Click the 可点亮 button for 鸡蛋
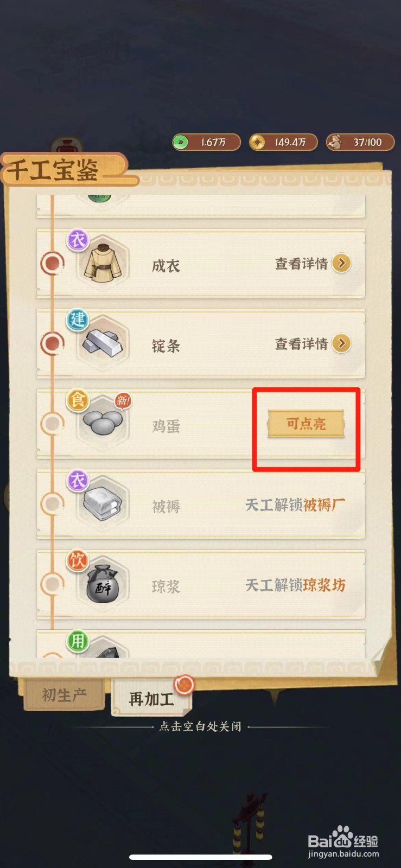Image resolution: width=401 pixels, height=868 pixels. click(306, 424)
